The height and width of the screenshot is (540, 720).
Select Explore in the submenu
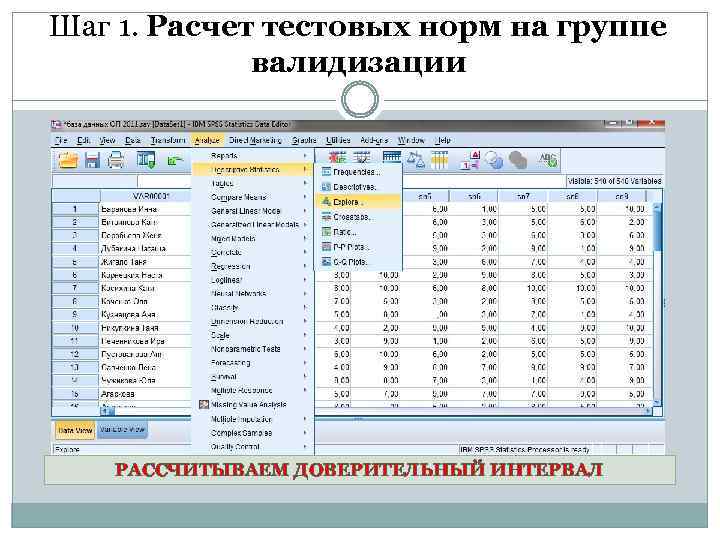(358, 202)
